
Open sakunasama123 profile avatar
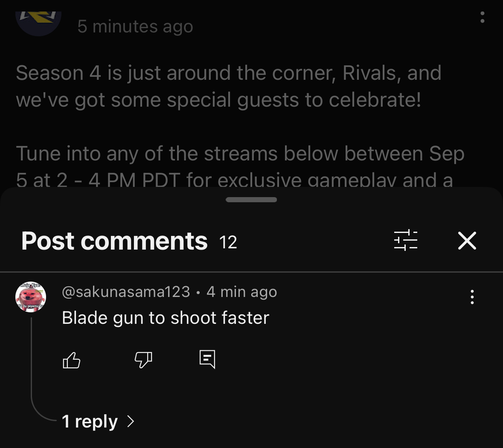tap(31, 297)
